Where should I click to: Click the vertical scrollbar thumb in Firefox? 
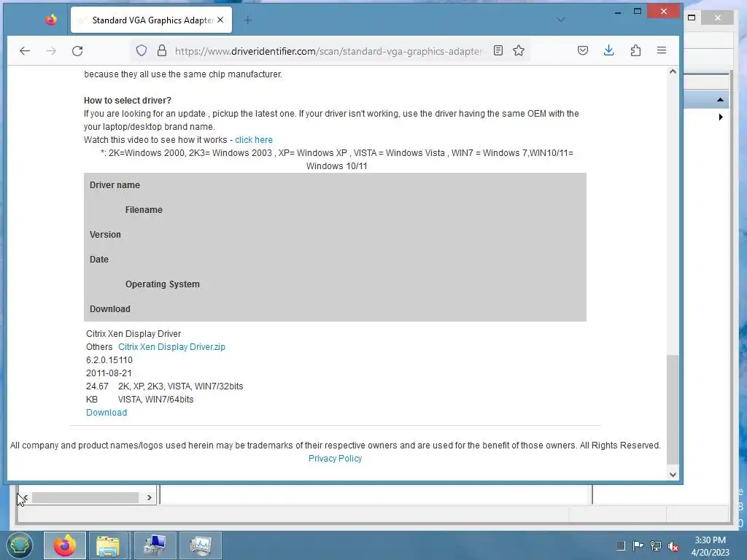(x=673, y=409)
